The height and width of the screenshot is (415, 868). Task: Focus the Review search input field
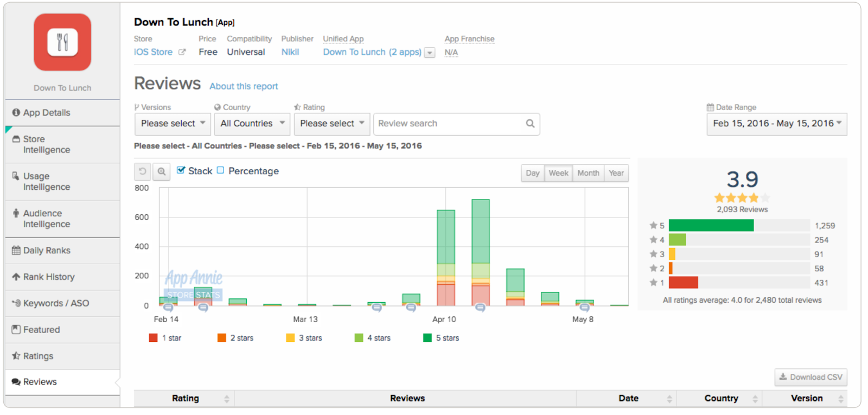click(456, 124)
